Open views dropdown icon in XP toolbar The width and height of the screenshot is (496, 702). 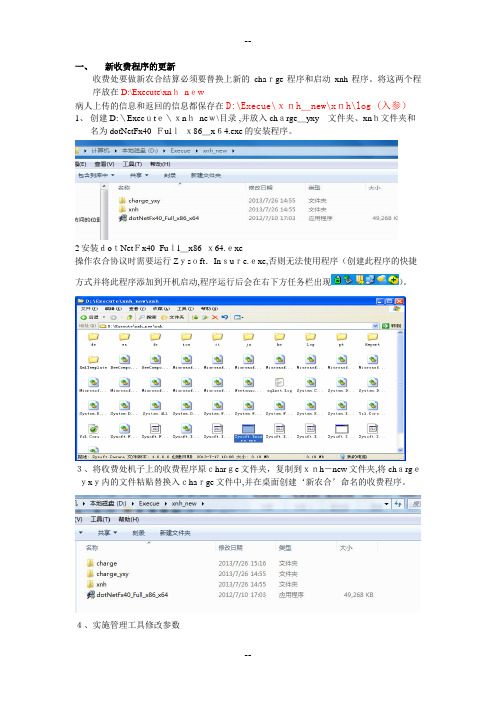click(x=239, y=317)
